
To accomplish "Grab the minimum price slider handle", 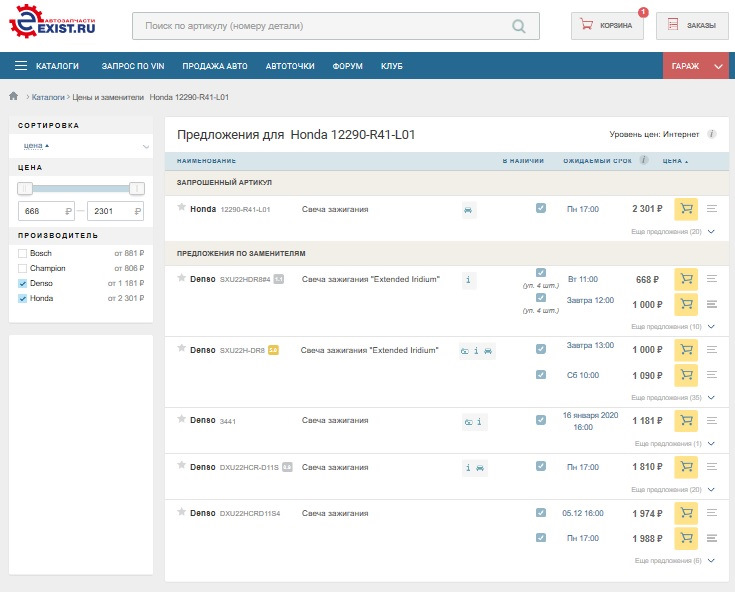I will [25, 188].
